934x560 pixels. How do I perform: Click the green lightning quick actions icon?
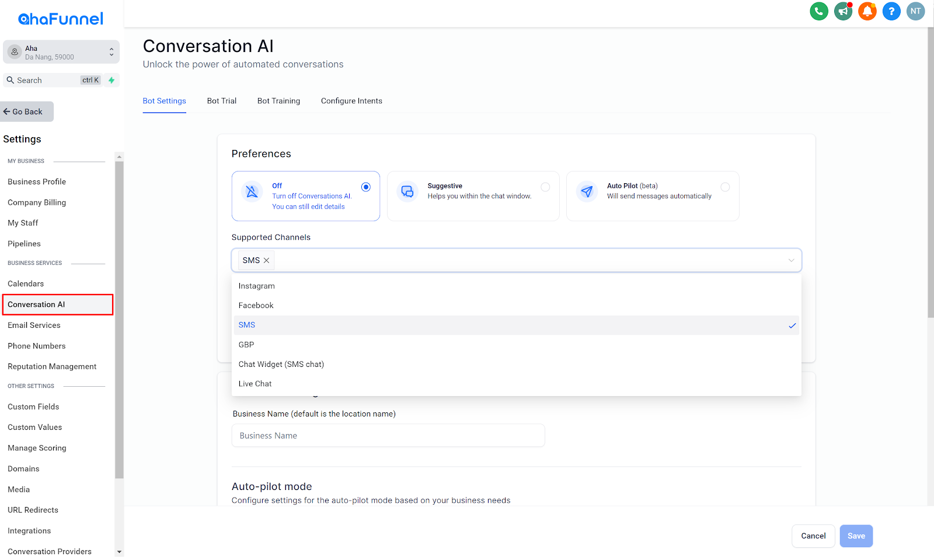pyautogui.click(x=111, y=80)
